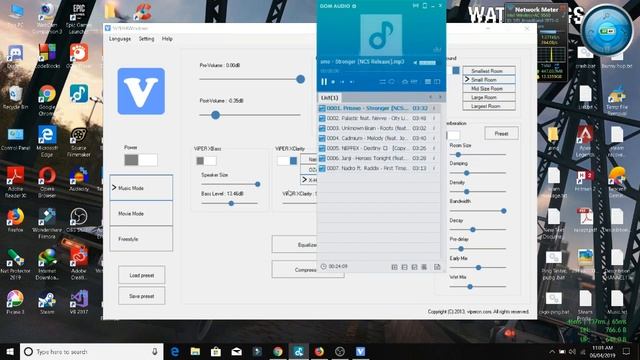
Task: Mute GOM Audio with speaker icon
Action: pyautogui.click(x=415, y=62)
